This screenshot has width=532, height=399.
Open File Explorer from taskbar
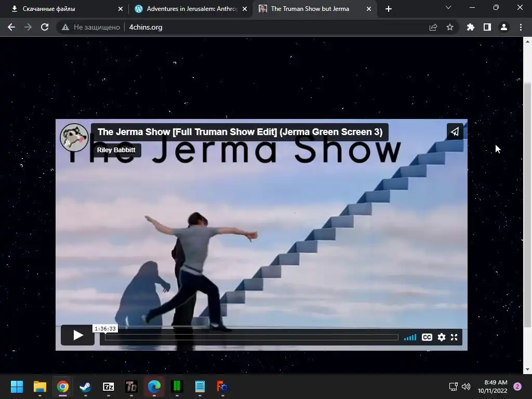pyautogui.click(x=39, y=387)
